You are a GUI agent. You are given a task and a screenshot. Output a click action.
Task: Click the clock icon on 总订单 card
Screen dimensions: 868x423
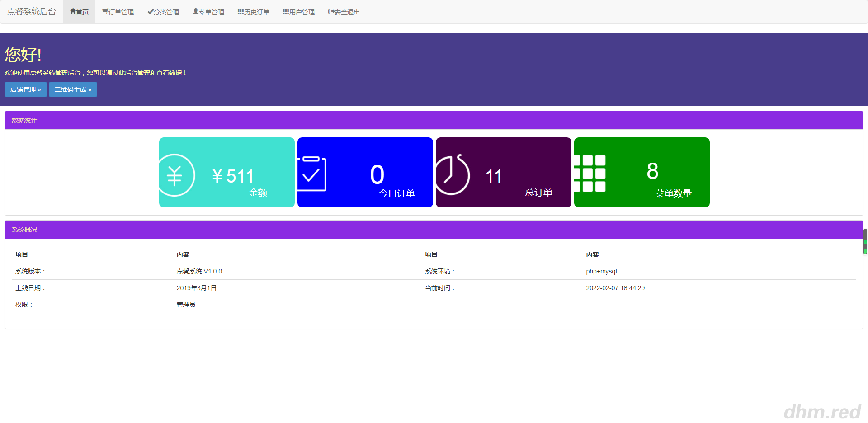pyautogui.click(x=453, y=175)
